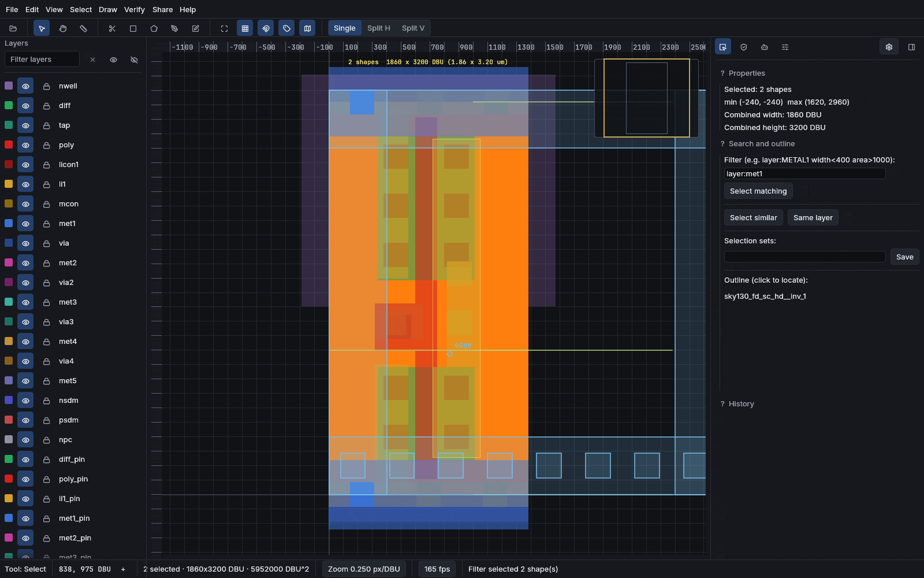
Task: Click the Select matching button
Action: pos(758,191)
